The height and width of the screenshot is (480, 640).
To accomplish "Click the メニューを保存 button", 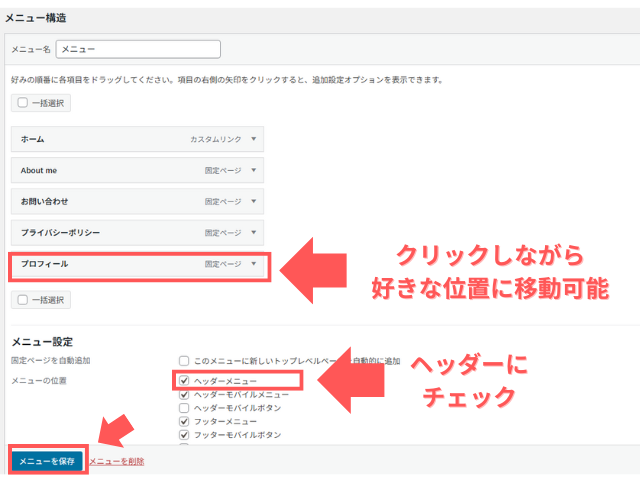I will [x=47, y=461].
